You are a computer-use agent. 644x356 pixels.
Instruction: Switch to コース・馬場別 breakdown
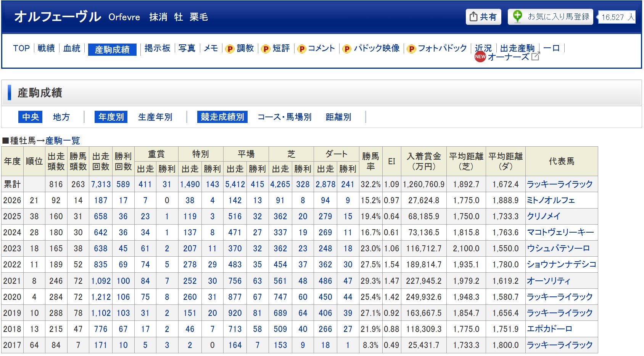pos(284,117)
